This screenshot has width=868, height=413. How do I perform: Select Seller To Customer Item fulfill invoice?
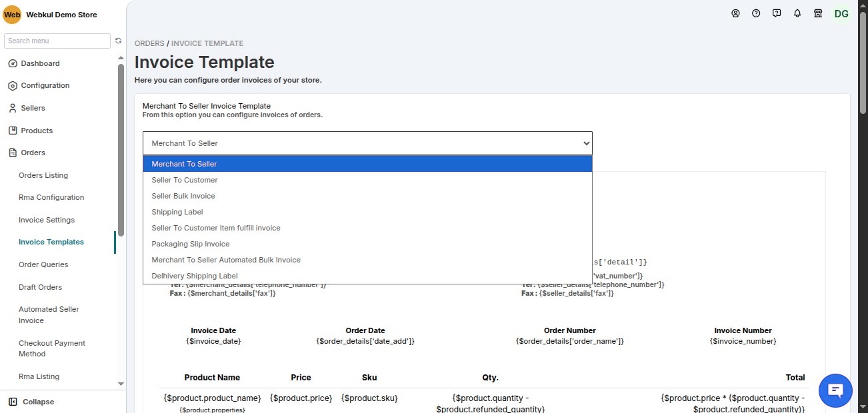[x=367, y=228]
